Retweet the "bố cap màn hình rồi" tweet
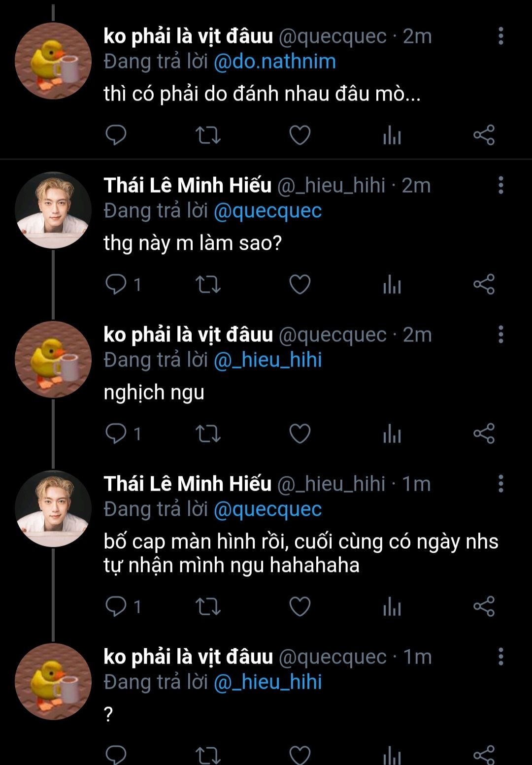This screenshot has width=532, height=765. click(208, 606)
